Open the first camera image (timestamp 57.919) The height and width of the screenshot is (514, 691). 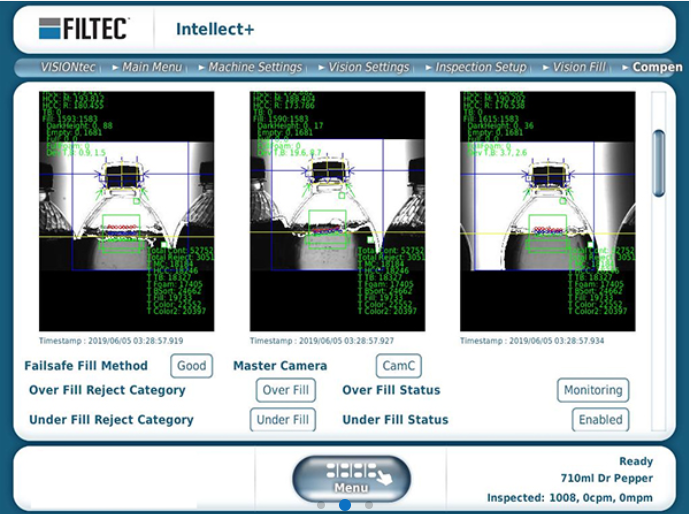coord(126,211)
